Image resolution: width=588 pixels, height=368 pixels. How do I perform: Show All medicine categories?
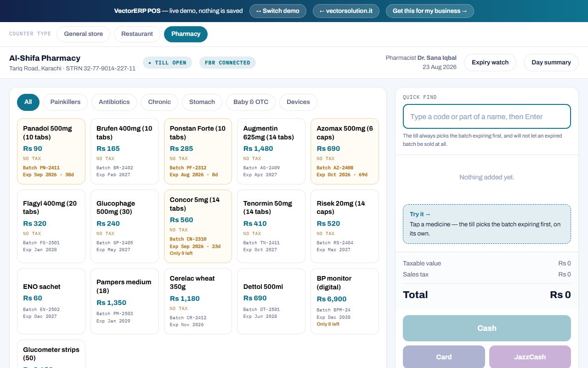click(28, 102)
